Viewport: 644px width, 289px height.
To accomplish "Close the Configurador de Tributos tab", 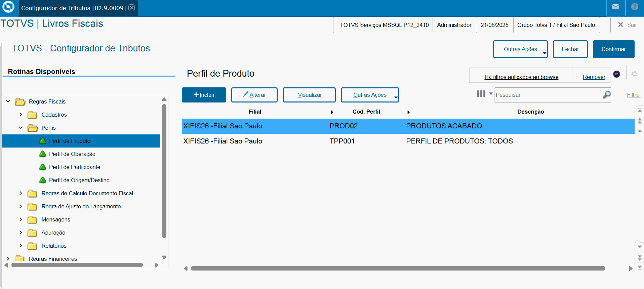I will (x=132, y=8).
